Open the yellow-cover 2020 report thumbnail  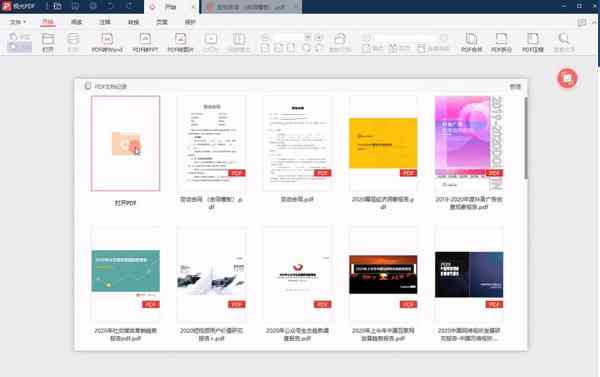[383, 143]
